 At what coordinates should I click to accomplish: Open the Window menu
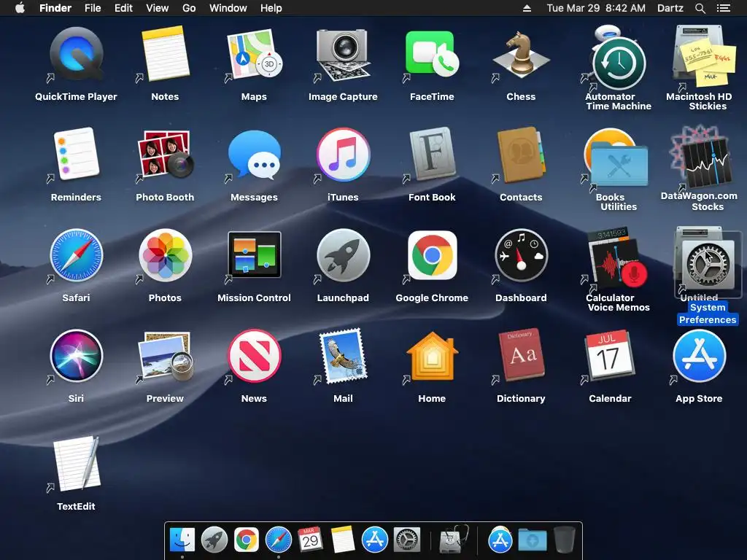pos(228,8)
